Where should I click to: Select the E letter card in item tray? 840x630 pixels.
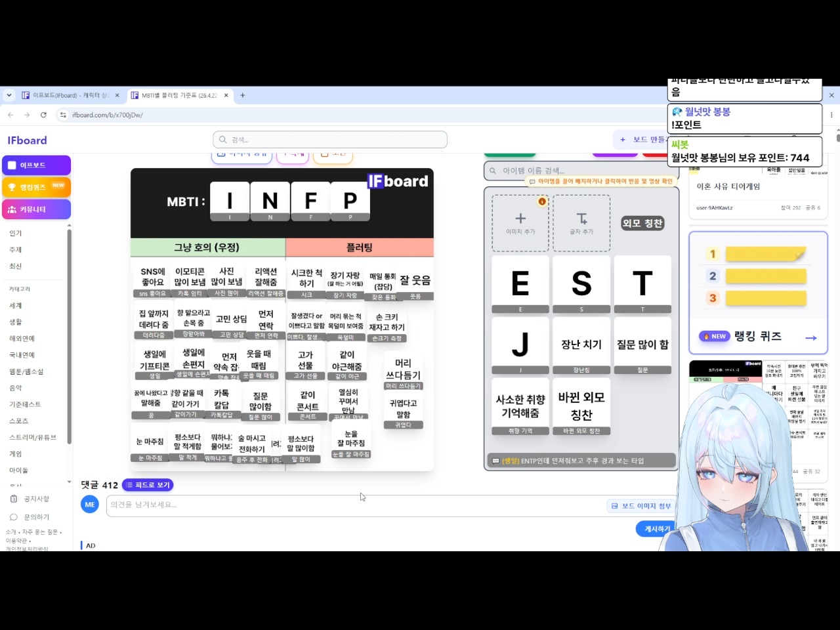coord(520,285)
